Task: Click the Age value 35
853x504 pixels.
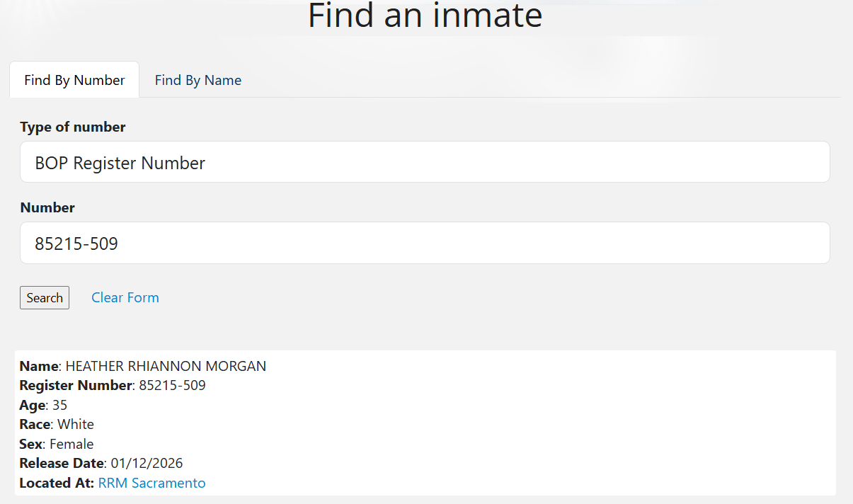Action: pyautogui.click(x=59, y=406)
